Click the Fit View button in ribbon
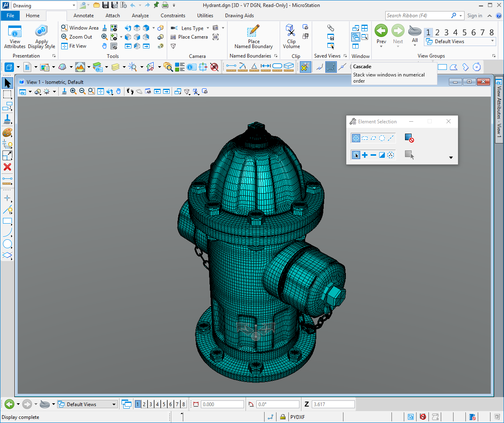Viewport: 504px width, 423px height. 74,46
